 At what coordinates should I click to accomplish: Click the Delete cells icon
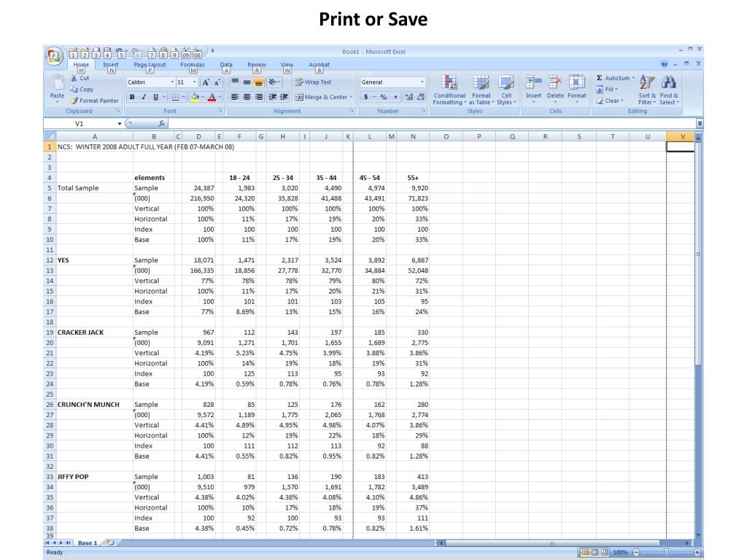(554, 83)
